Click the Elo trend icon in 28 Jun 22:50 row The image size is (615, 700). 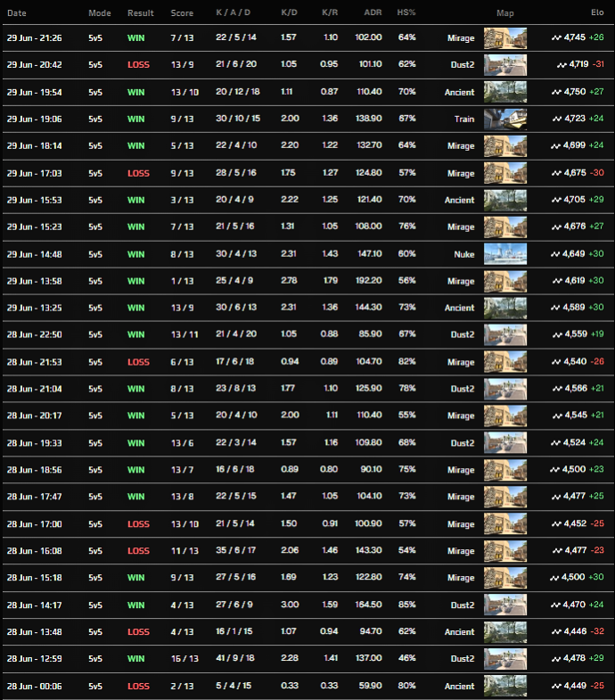[557, 334]
